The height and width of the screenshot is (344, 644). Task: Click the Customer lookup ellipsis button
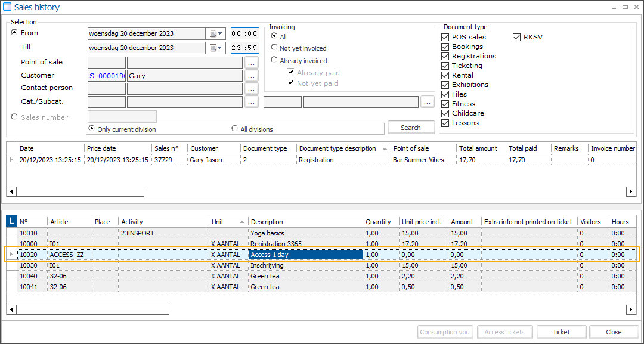(251, 76)
